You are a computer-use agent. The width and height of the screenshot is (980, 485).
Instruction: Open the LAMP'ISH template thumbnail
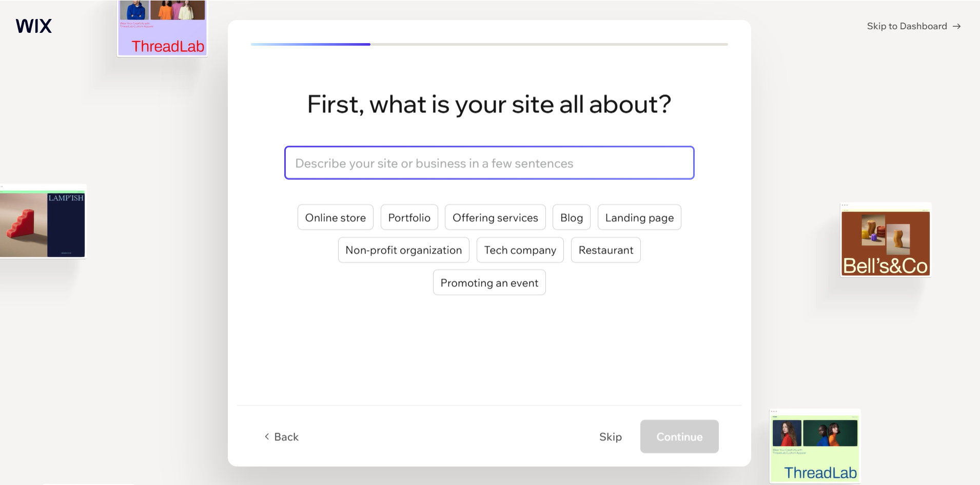[x=43, y=221]
